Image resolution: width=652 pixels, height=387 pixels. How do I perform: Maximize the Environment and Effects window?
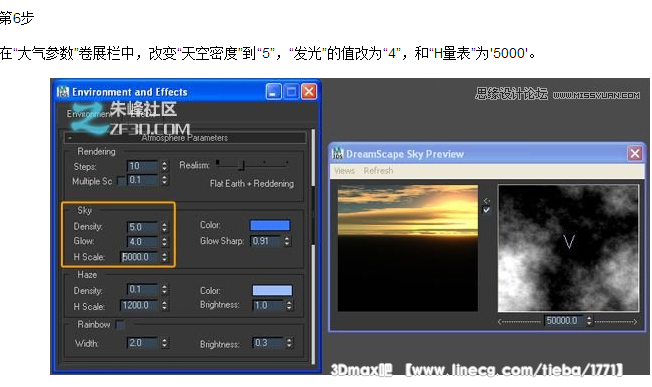point(291,91)
